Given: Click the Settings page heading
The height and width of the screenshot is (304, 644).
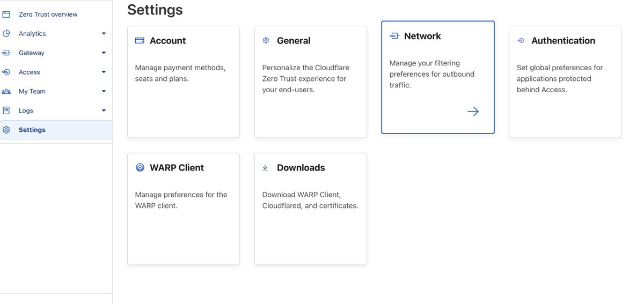Looking at the screenshot, I should (x=155, y=10).
